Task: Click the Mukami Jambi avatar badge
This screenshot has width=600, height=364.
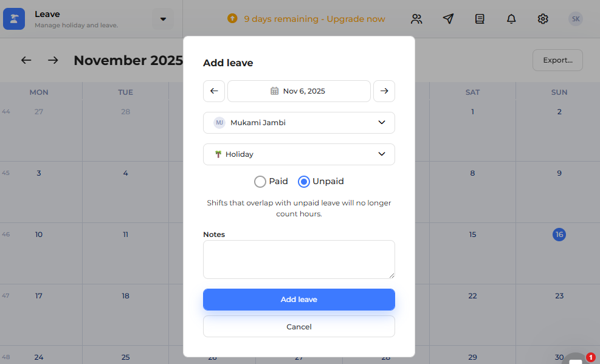Action: 219,123
